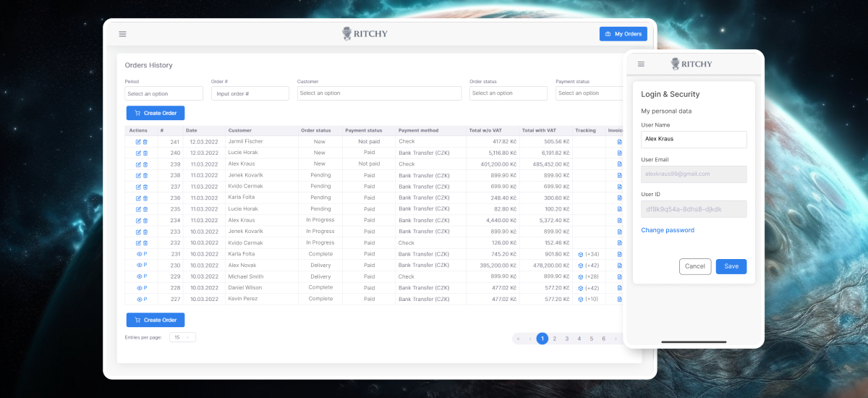Click customer name Daniel Wilson
Image resolution: width=868 pixels, height=398 pixels.
coord(246,288)
